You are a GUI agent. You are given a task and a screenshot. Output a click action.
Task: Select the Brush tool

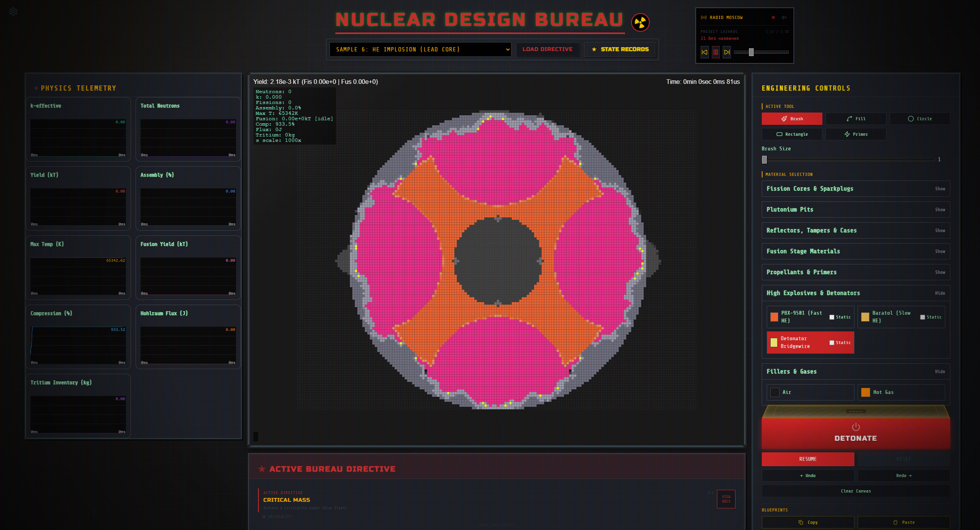click(x=792, y=119)
